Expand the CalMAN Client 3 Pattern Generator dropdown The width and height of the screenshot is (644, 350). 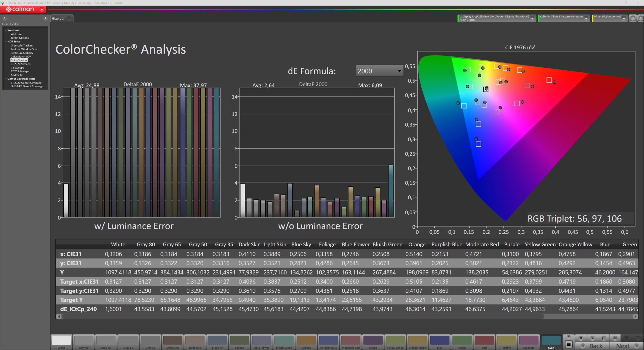(x=586, y=18)
